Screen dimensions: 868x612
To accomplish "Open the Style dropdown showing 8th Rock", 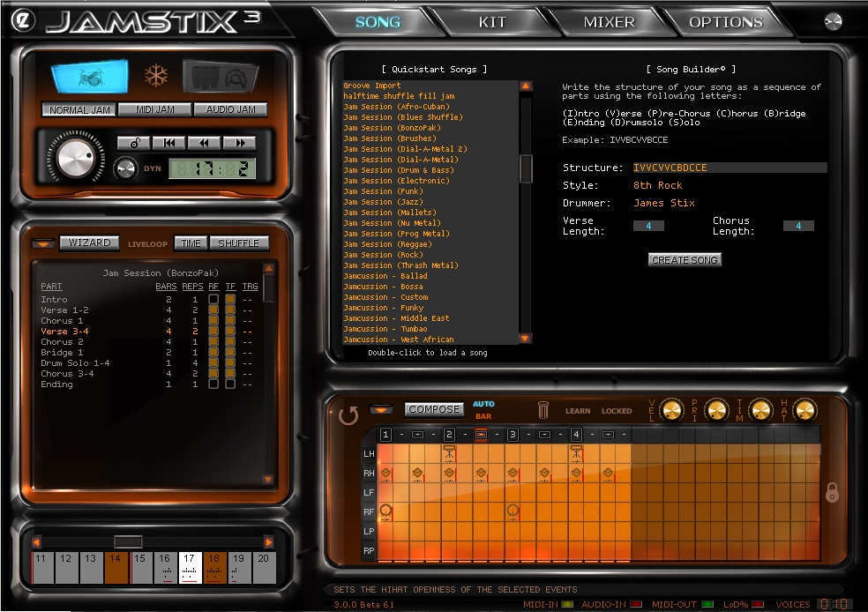I will click(657, 185).
